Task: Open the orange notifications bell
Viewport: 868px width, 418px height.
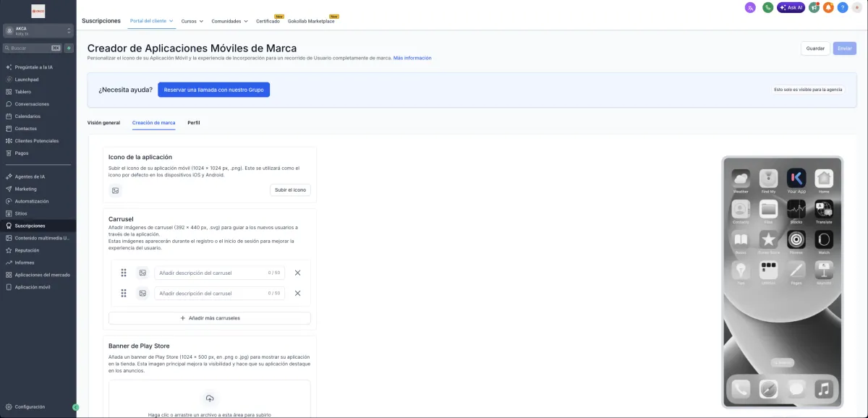Action: click(828, 7)
